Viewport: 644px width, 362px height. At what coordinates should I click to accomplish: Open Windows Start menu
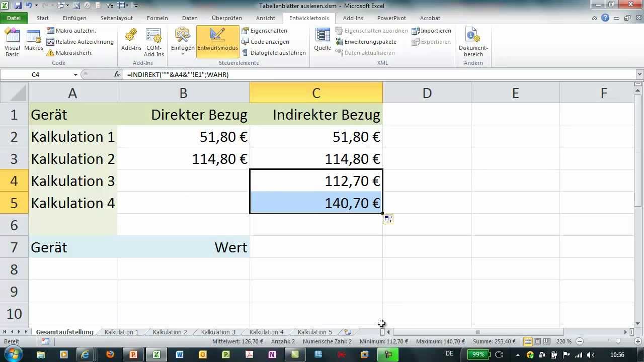pos(12,354)
